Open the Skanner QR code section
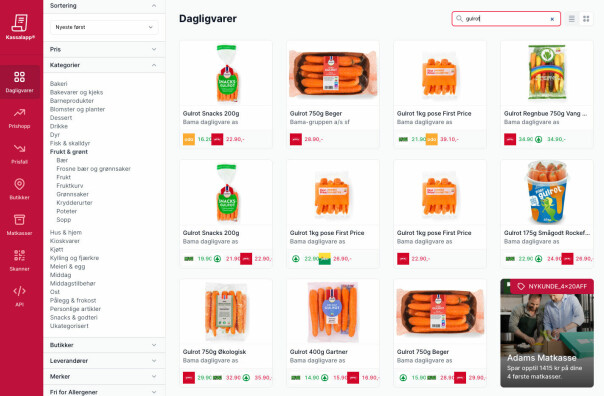This screenshot has width=604, height=396. click(20, 260)
